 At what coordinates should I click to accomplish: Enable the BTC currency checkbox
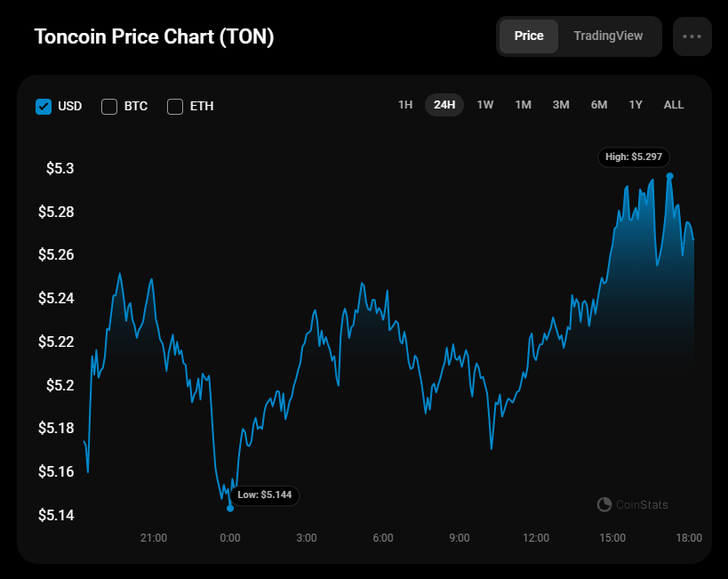(109, 107)
